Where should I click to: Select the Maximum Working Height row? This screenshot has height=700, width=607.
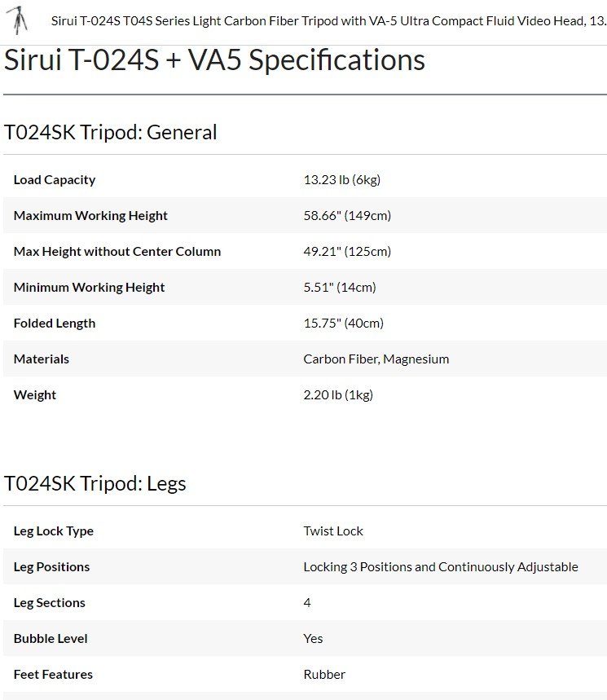pyautogui.click(x=305, y=215)
